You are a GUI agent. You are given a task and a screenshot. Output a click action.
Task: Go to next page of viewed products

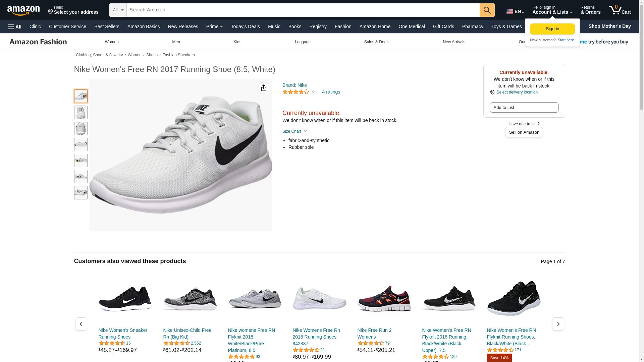coord(558,324)
